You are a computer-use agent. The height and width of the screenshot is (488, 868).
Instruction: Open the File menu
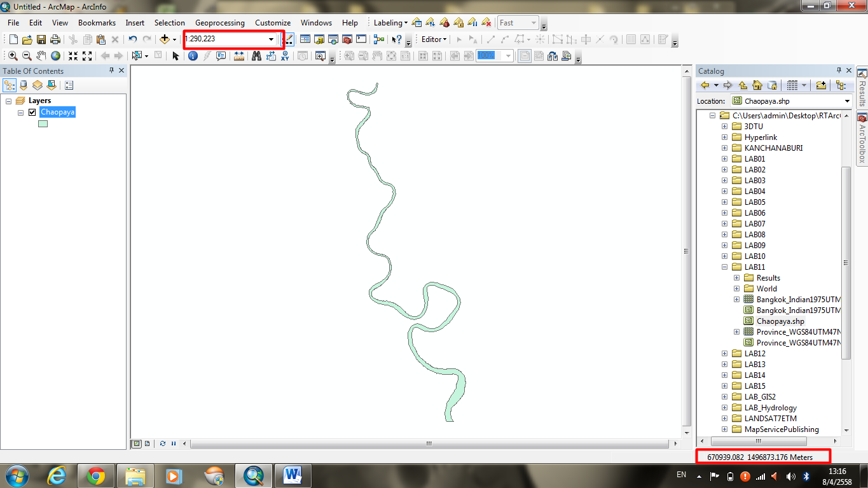pyautogui.click(x=13, y=23)
